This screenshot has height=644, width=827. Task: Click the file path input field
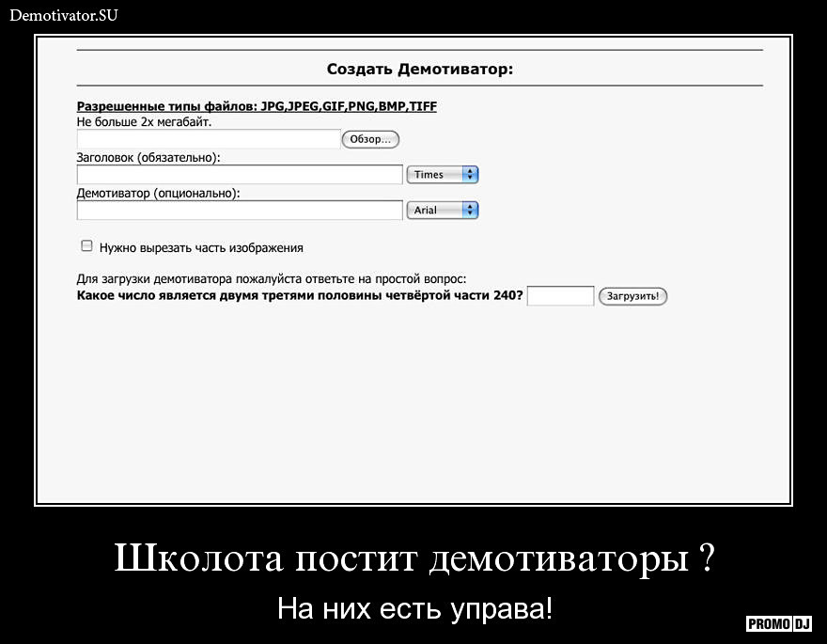(x=208, y=139)
